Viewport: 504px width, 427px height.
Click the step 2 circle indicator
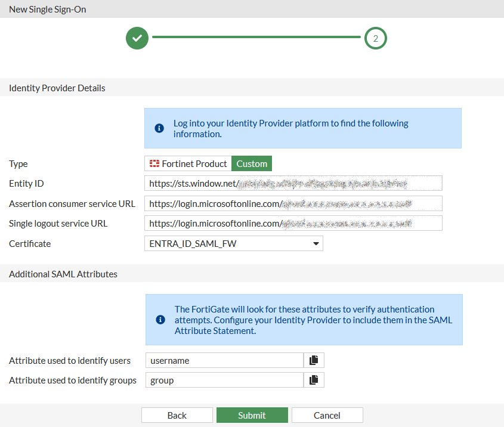376,38
